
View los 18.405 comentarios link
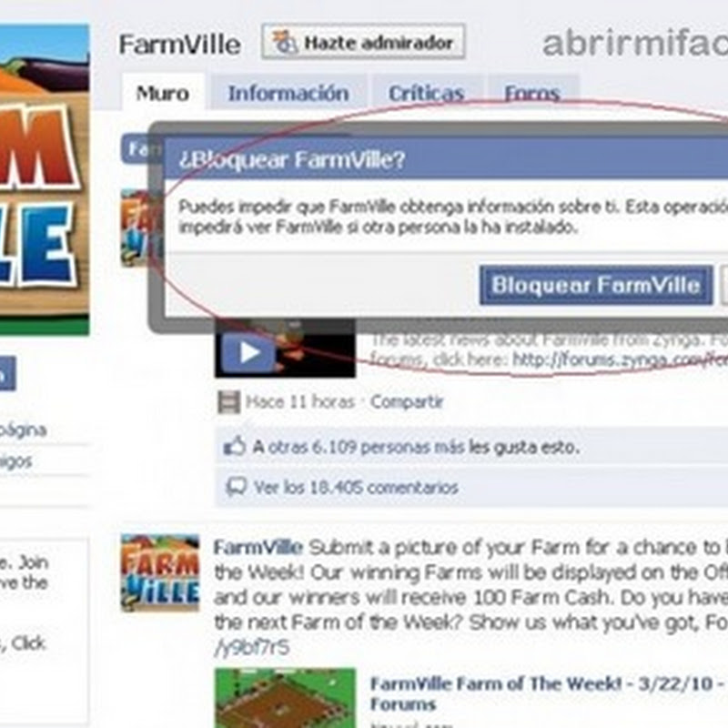(356, 488)
